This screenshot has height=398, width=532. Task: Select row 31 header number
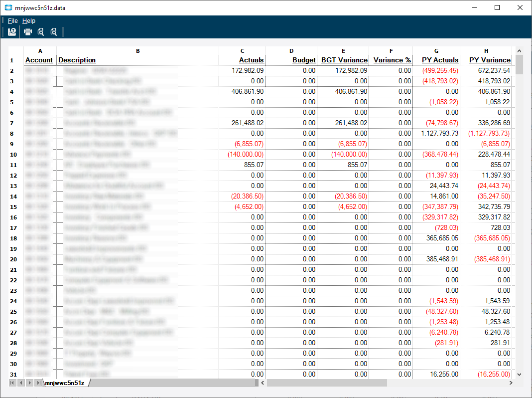click(x=13, y=375)
